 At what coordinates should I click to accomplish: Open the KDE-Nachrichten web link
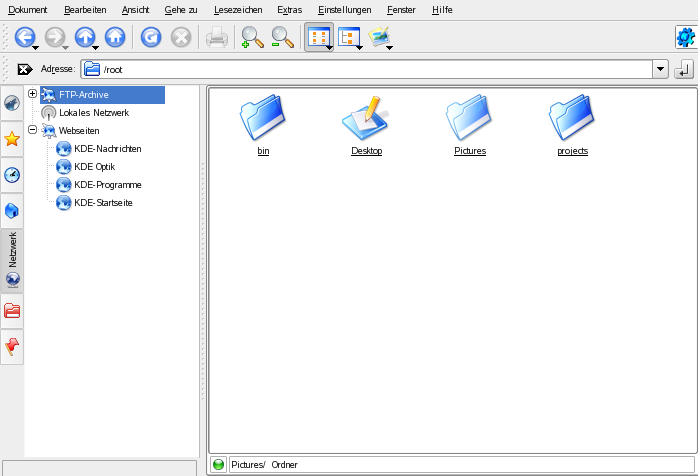click(x=107, y=149)
